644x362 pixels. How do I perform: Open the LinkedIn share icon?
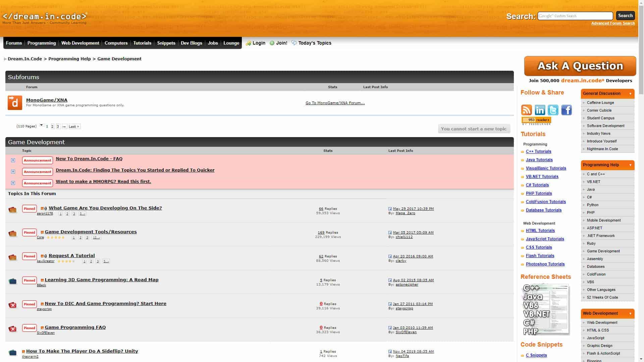pyautogui.click(x=540, y=110)
